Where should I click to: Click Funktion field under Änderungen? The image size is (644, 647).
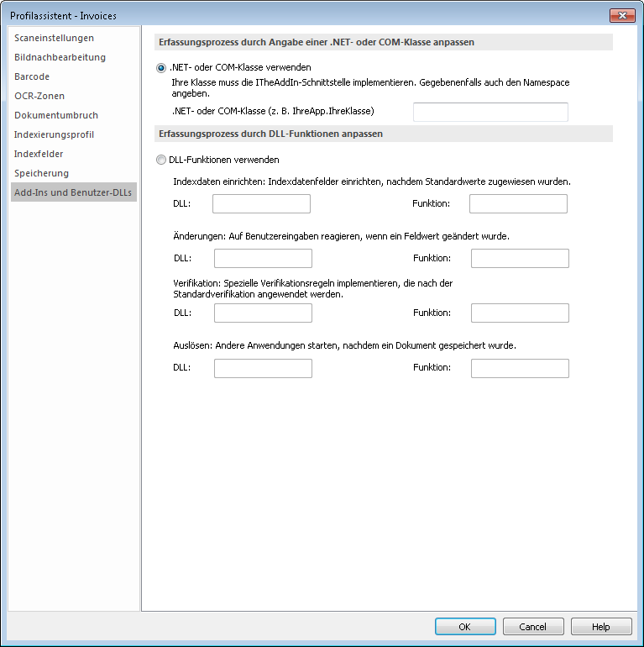[520, 258]
